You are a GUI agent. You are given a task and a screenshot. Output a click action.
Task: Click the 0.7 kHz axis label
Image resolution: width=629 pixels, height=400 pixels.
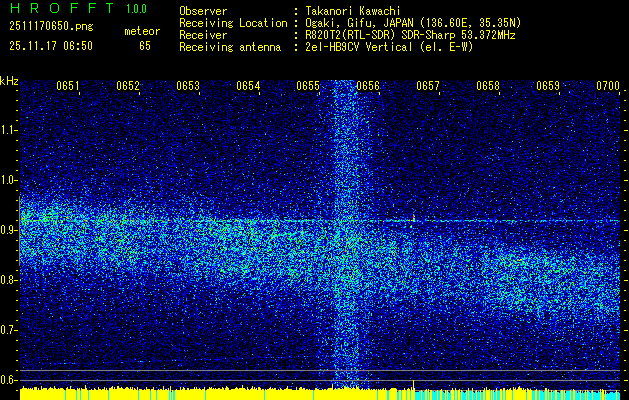[9, 330]
